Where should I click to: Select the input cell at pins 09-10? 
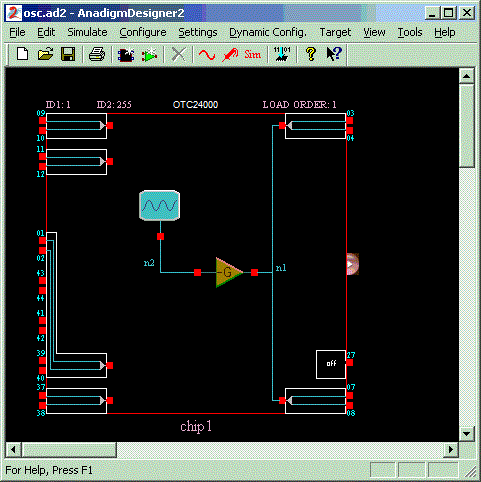click(x=76, y=126)
